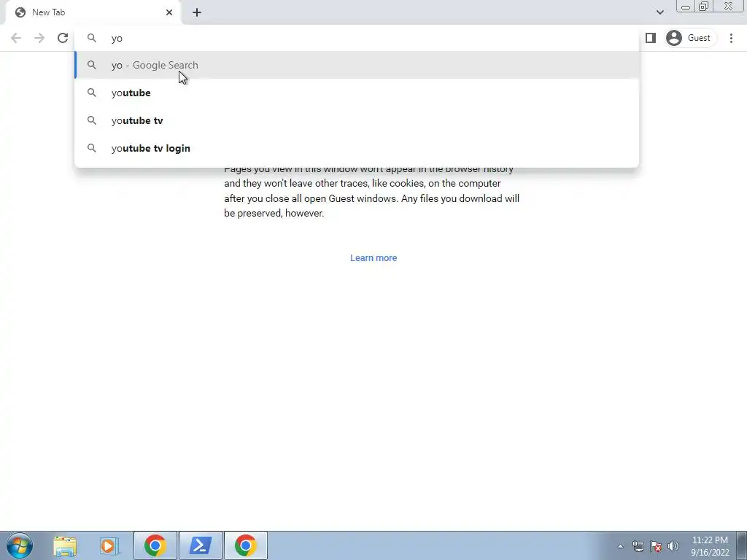Click the address bar containing 'yo'
The image size is (747, 560).
coord(356,38)
